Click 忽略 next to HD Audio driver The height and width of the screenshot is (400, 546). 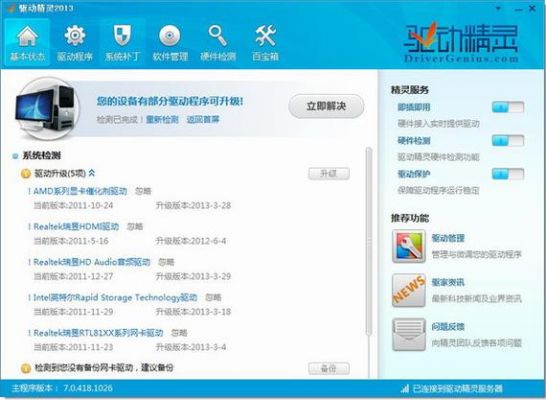pos(166,262)
